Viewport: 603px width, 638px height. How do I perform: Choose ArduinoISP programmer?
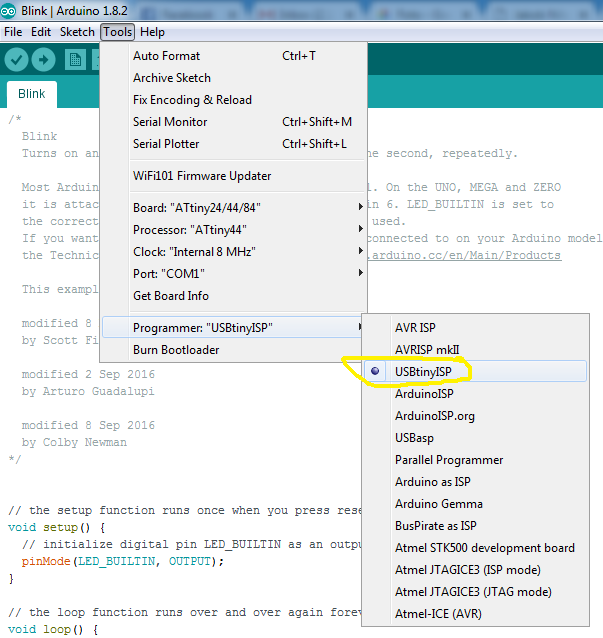tap(475, 393)
